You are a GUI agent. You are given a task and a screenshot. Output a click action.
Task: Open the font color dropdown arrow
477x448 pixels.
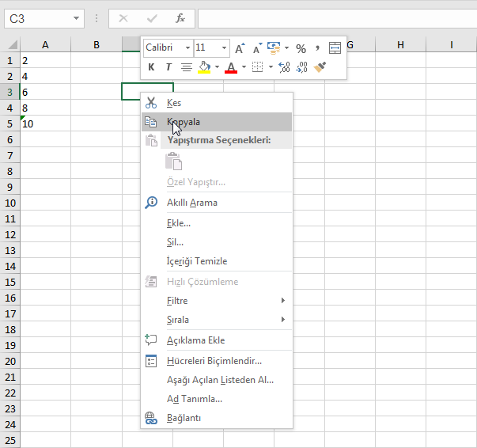tap(244, 67)
